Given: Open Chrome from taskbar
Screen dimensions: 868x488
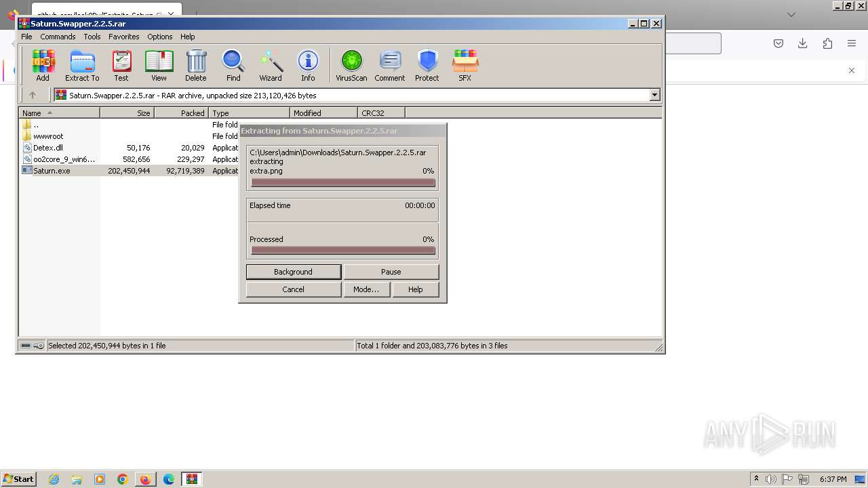Looking at the screenshot, I should [123, 479].
